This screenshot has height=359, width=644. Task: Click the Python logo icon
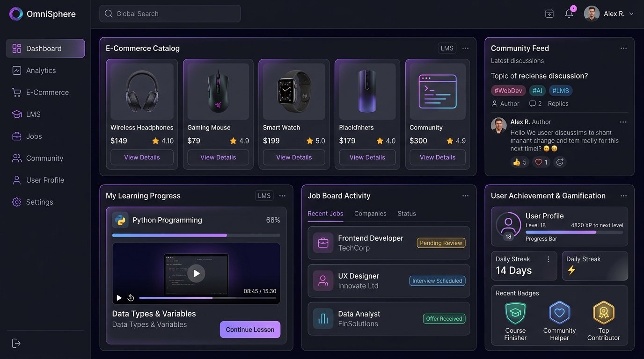tap(120, 220)
